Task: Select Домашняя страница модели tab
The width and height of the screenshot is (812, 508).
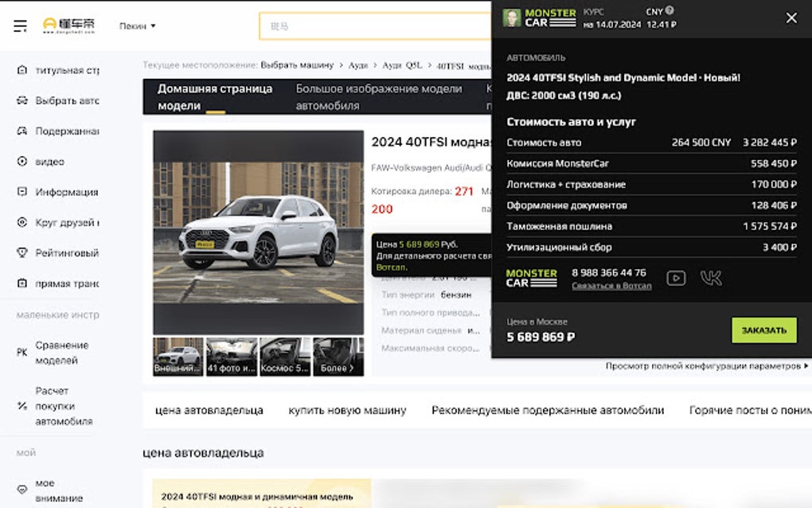Action: click(x=215, y=97)
